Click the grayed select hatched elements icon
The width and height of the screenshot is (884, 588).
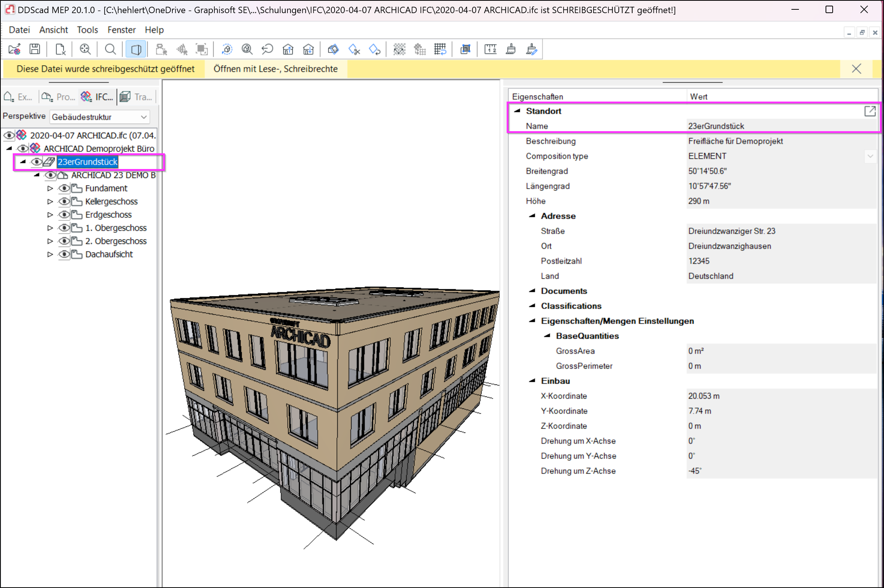coord(182,49)
